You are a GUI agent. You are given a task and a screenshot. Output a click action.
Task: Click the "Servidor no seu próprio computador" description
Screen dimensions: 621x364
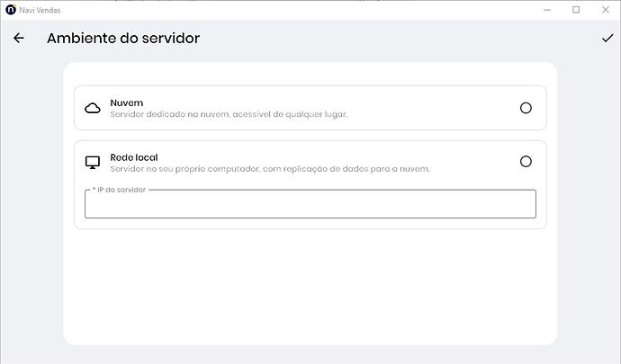[x=270, y=169]
